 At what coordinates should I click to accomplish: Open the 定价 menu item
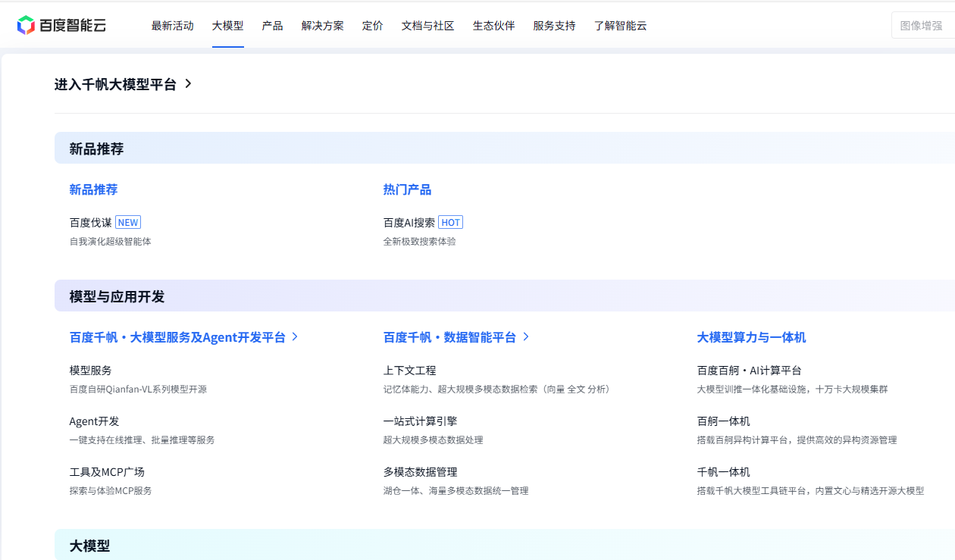pyautogui.click(x=373, y=26)
